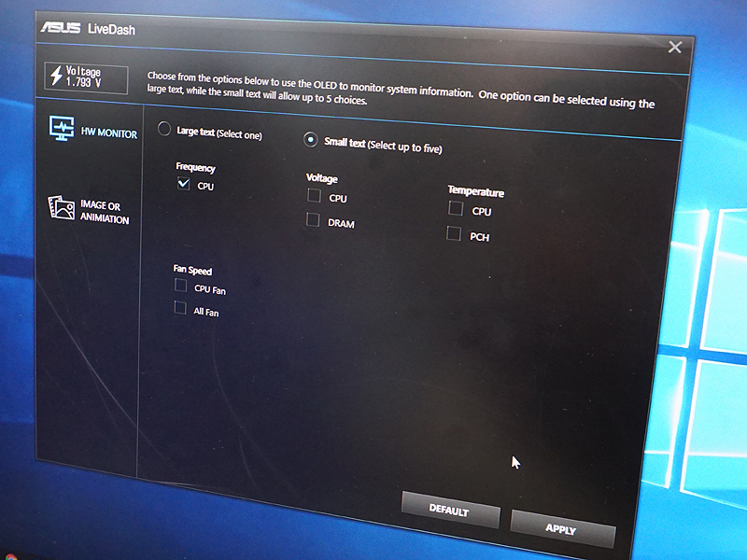Screen dimensions: 747x560
Task: Open the HW MONITOR section
Action: tap(92, 130)
